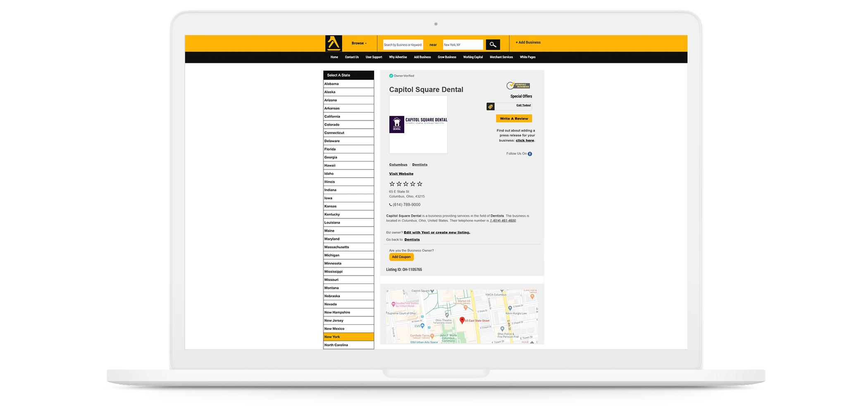This screenshot has width=868, height=413.
Task: Open the Why Advertise menu item
Action: tap(398, 57)
